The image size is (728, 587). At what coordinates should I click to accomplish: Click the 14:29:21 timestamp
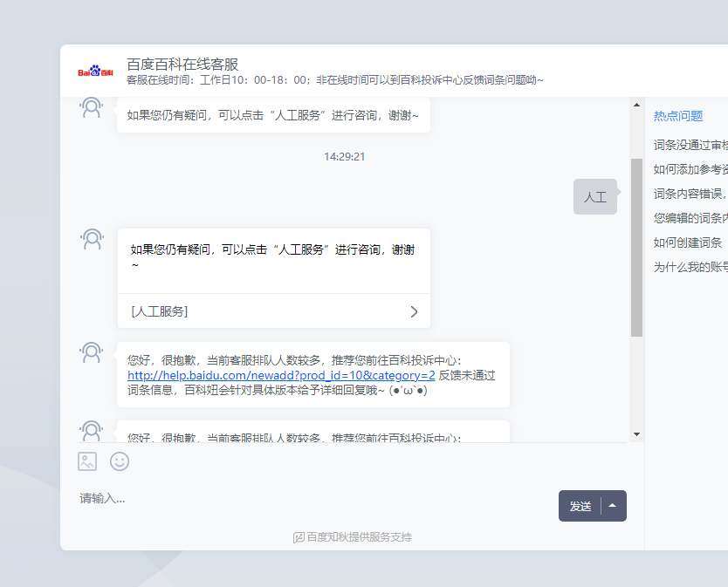[x=345, y=157]
